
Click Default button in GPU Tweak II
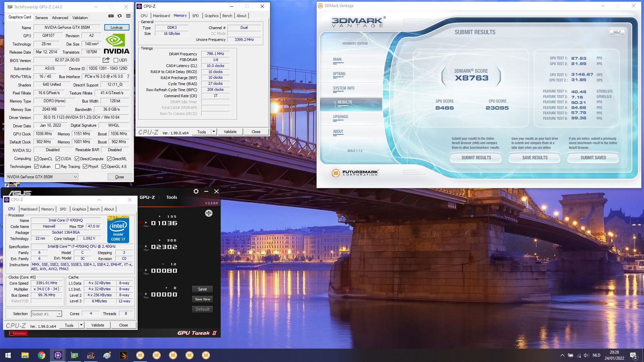pyautogui.click(x=203, y=309)
